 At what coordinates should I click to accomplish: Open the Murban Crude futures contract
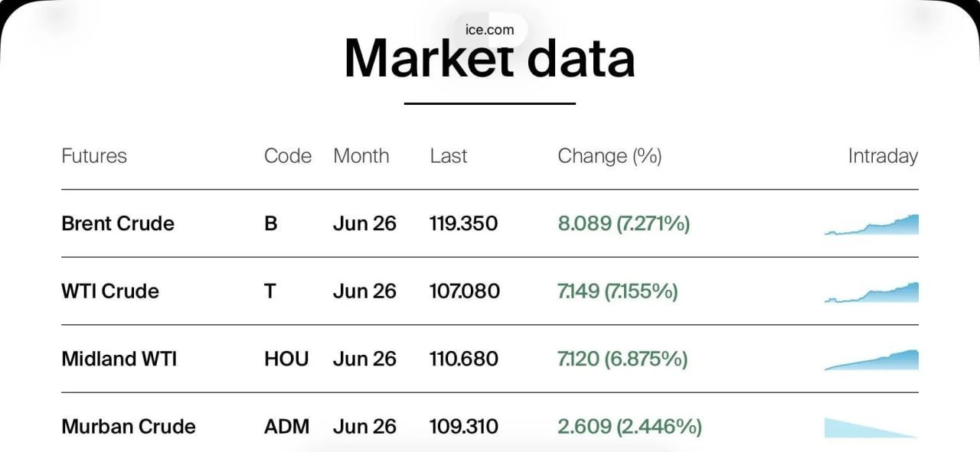(x=129, y=426)
